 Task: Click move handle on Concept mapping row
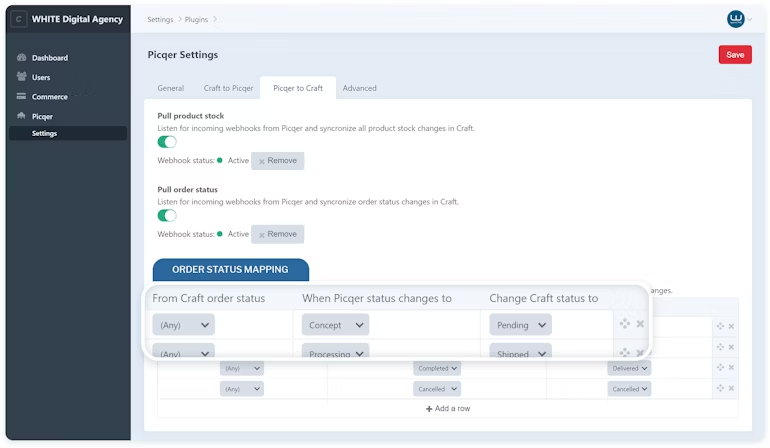point(625,324)
